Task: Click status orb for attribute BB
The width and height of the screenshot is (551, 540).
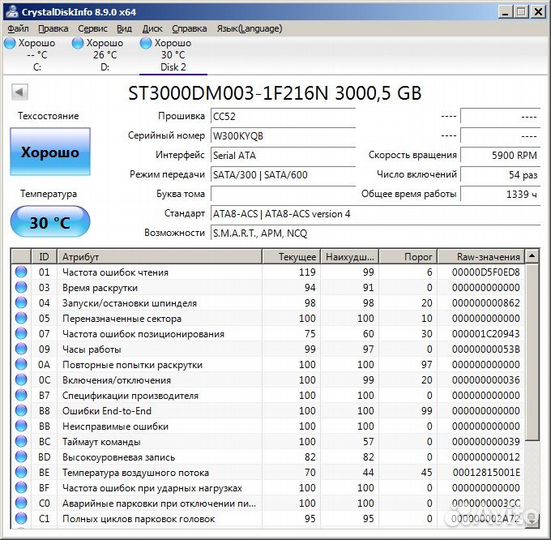Action: coord(21,426)
